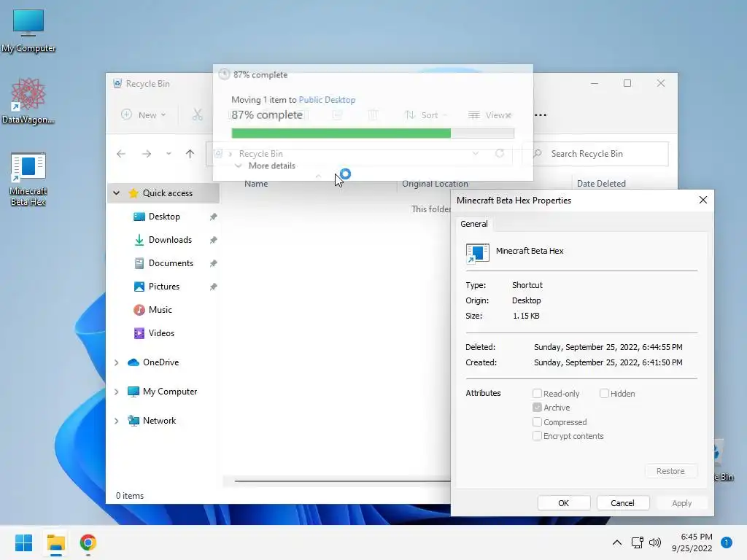This screenshot has height=560, width=747.
Task: Toggle the Encrypt contents checkbox
Action: [x=537, y=436]
